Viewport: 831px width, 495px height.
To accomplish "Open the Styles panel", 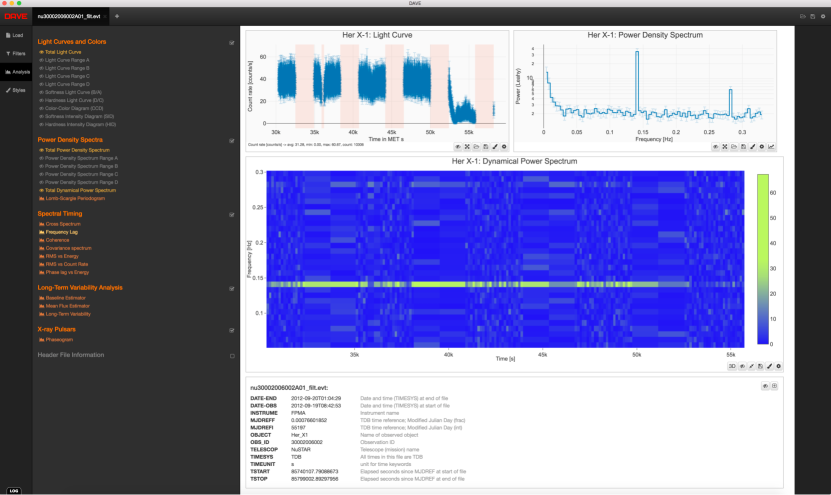I will point(16,90).
